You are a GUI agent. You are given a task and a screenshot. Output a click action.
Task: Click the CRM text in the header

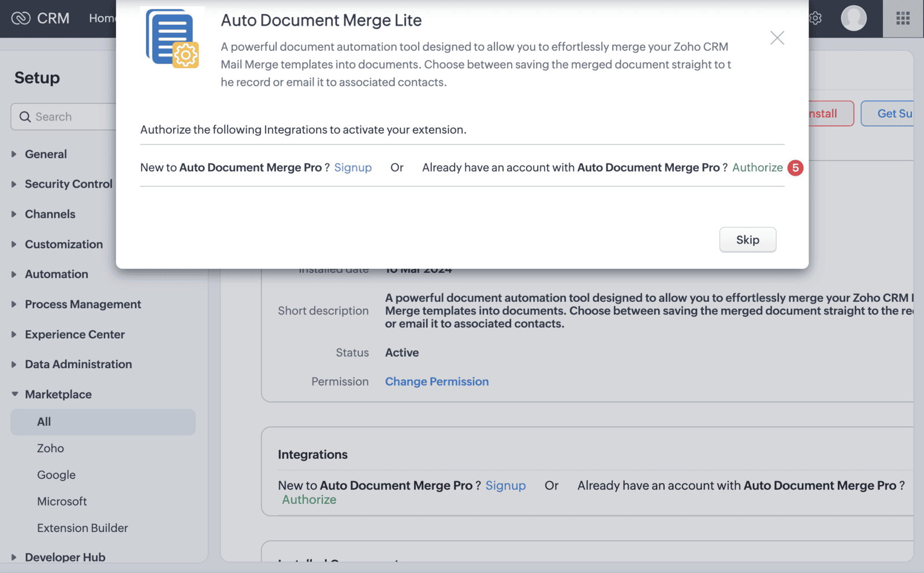53,18
